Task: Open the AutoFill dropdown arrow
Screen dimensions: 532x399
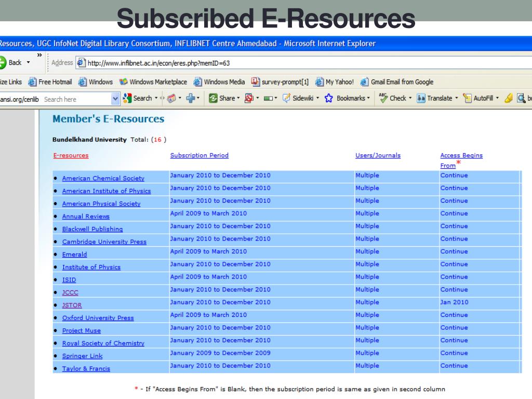Action: pyautogui.click(x=497, y=98)
